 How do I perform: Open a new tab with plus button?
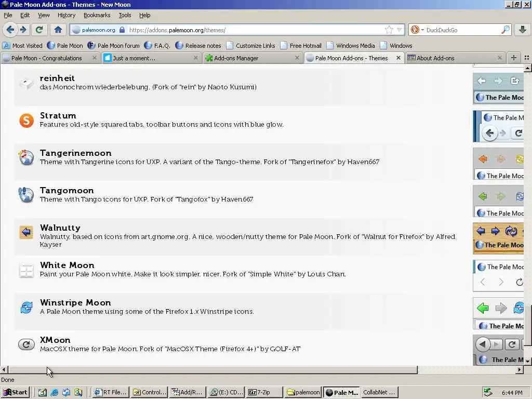click(514, 58)
